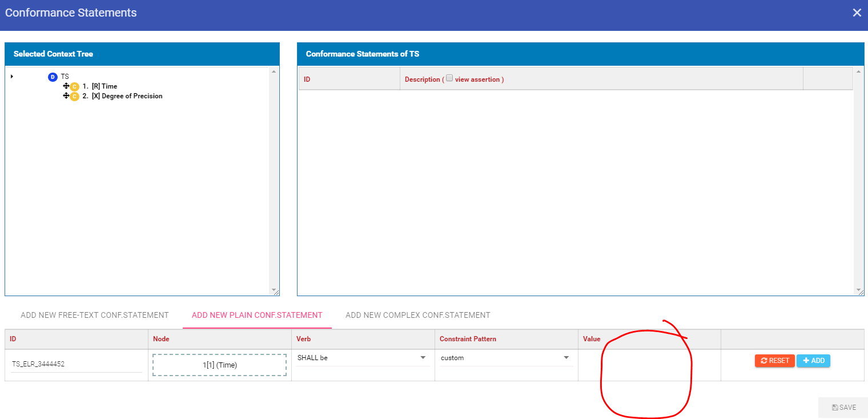
Task: Switch to ADD NEW COMPLEX CONF.STATEMENT tab
Action: 417,315
